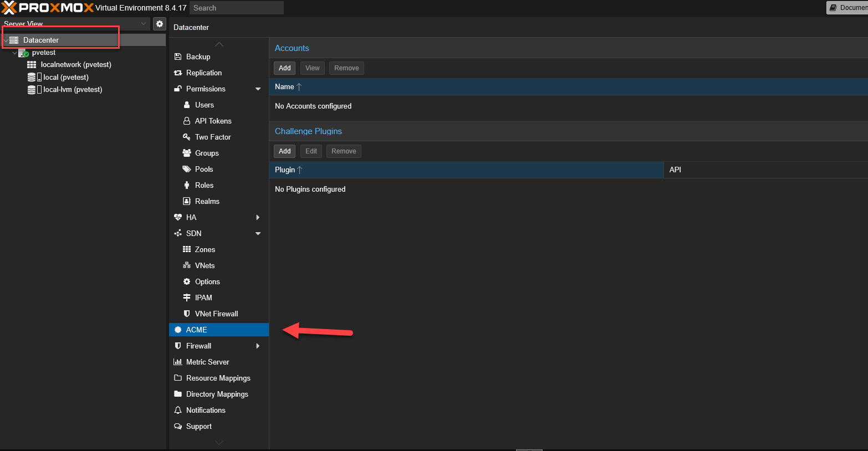Select Resource Mappings in sidebar
The width and height of the screenshot is (868, 451).
(218, 378)
